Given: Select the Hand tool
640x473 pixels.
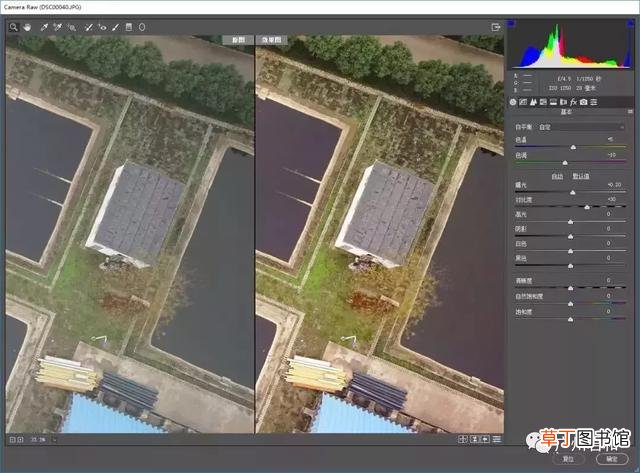Looking at the screenshot, I should pos(27,27).
